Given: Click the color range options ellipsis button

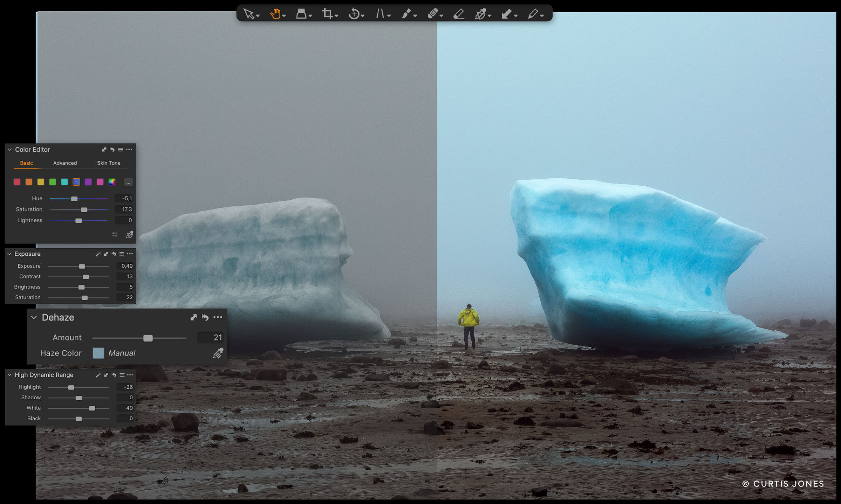Looking at the screenshot, I should click(x=128, y=182).
